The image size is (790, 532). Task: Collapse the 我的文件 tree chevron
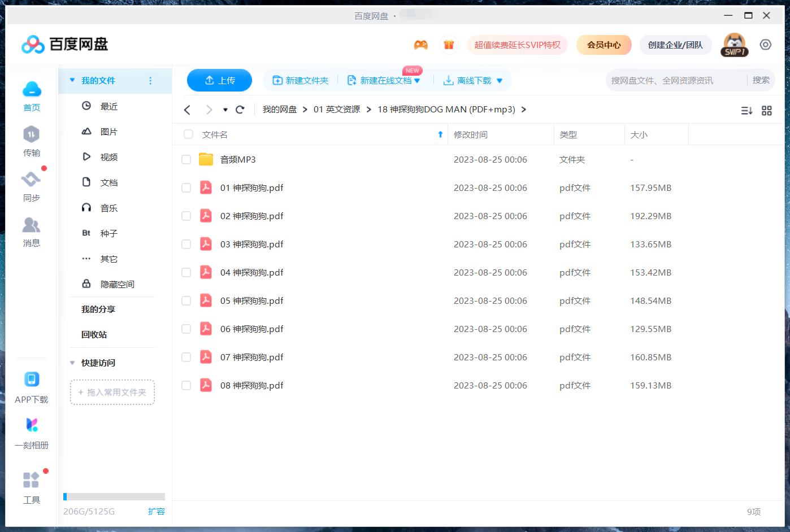pyautogui.click(x=72, y=80)
